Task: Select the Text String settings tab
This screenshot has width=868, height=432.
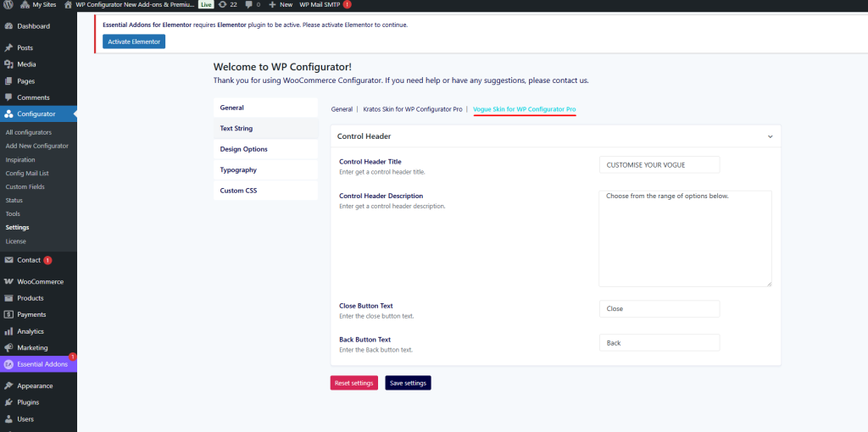Action: pyautogui.click(x=265, y=128)
